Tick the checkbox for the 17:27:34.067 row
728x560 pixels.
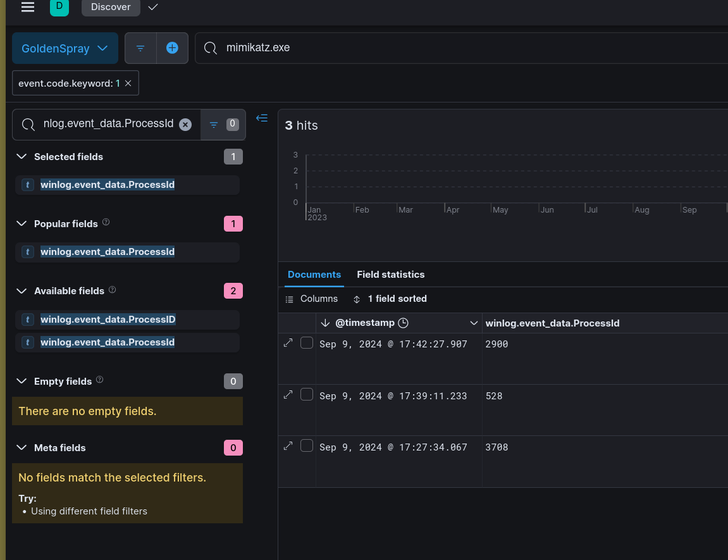click(307, 446)
